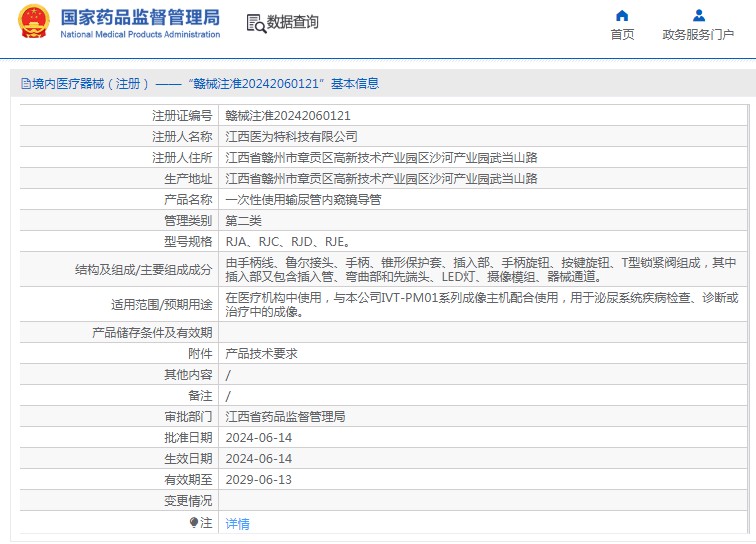Open the 首页 link
The image size is (756, 544).
tap(622, 35)
